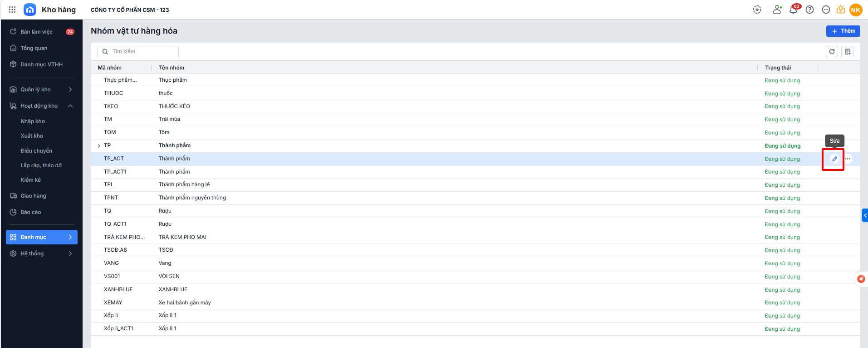The height and width of the screenshot is (348, 868).
Task: Open the column settings grid icon
Action: [x=848, y=52]
